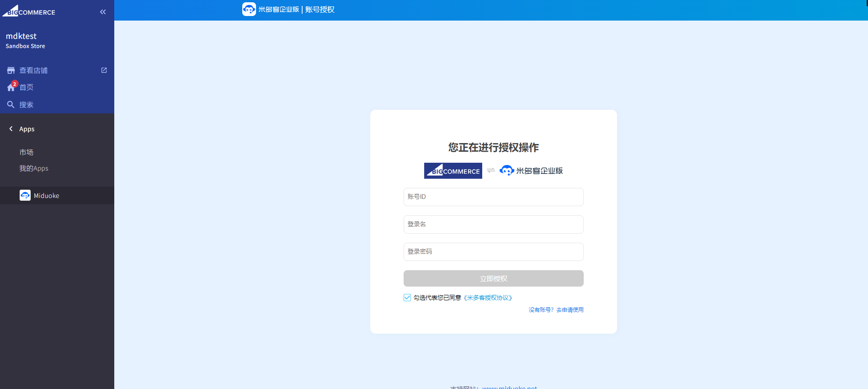Uncheck the agreement consent checkbox

click(407, 298)
